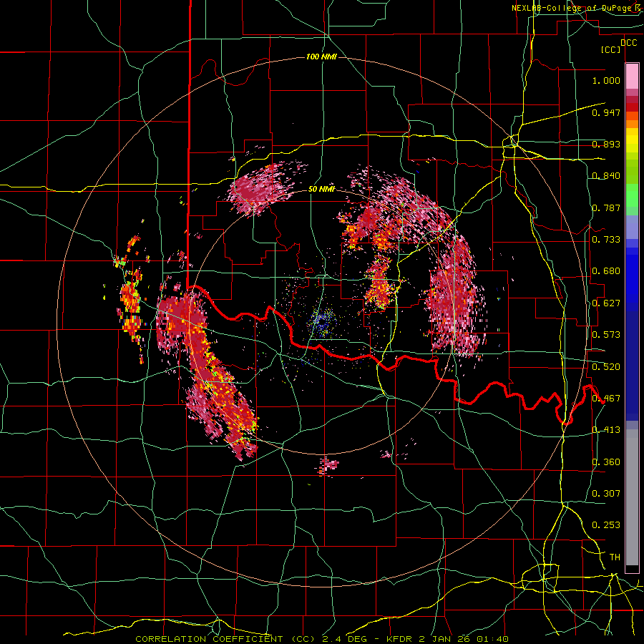Select the 0.573 scale value
Image resolution: width=644 pixels, height=644 pixels.
click(606, 335)
